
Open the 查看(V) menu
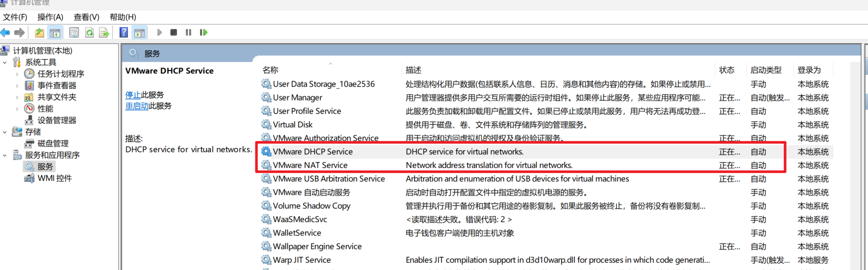point(86,17)
